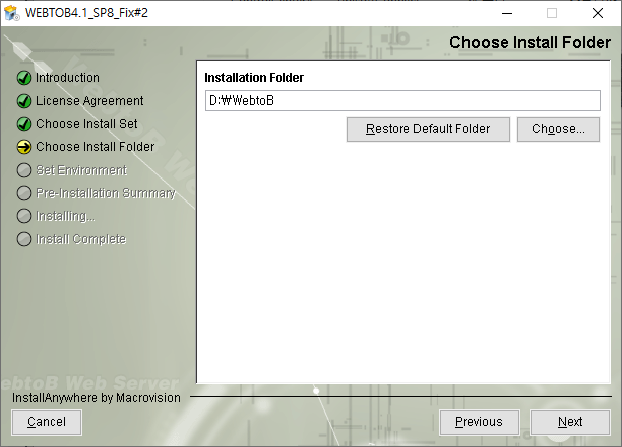Click the Choose Install Folder page title
The image size is (622, 447).
[530, 42]
